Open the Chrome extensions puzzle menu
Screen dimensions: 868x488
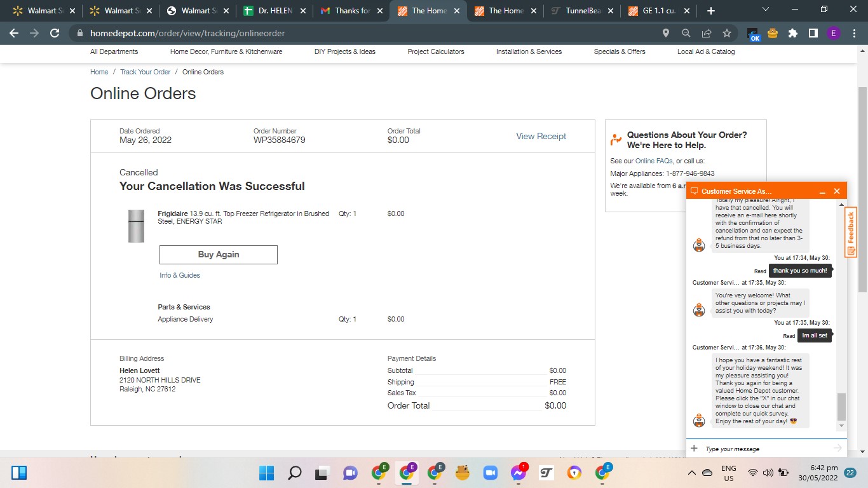pos(793,33)
